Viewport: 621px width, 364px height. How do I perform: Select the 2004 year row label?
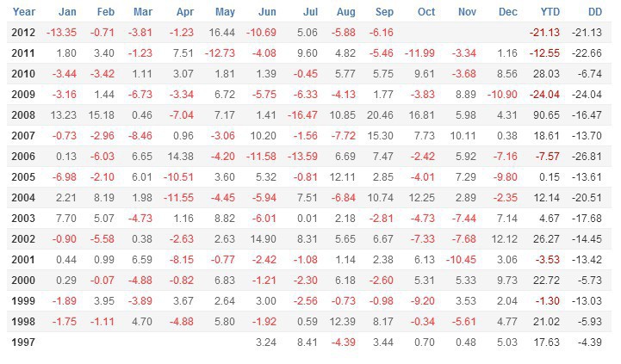click(23, 198)
